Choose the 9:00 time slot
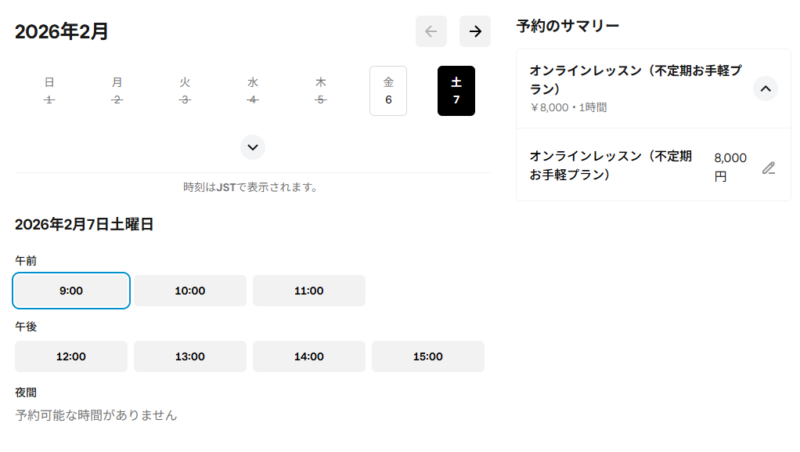 [71, 291]
